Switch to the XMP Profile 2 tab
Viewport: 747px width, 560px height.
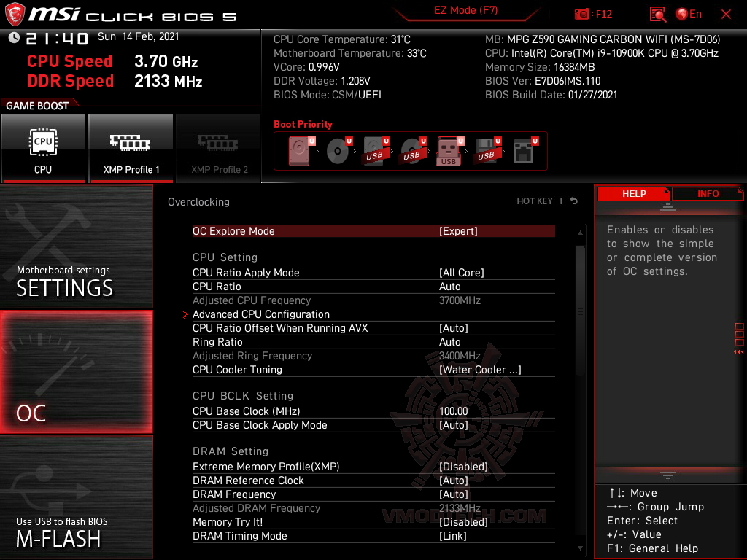218,149
